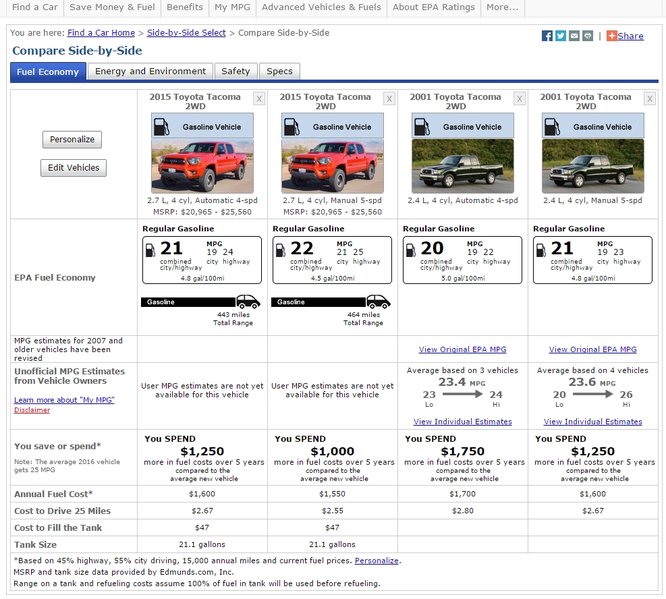Click the $1,750 You SPEND amount
Screen dimensions: 666x599
[x=463, y=451]
